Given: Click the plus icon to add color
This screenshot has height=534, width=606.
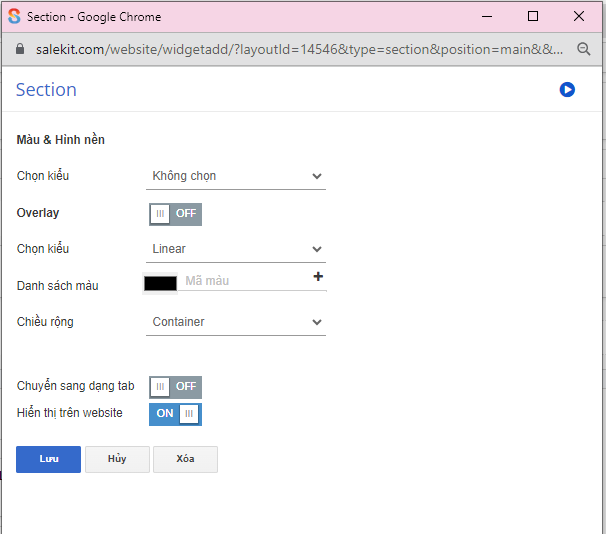Looking at the screenshot, I should 318,277.
